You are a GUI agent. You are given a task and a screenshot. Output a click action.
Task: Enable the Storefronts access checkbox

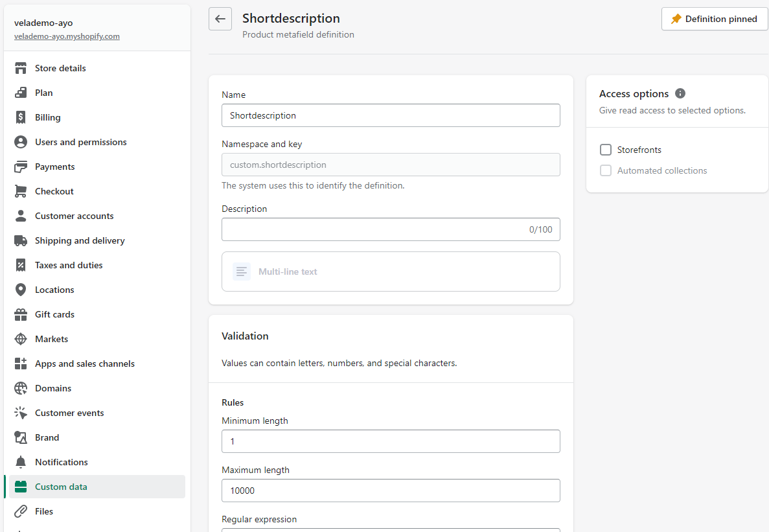(x=606, y=150)
